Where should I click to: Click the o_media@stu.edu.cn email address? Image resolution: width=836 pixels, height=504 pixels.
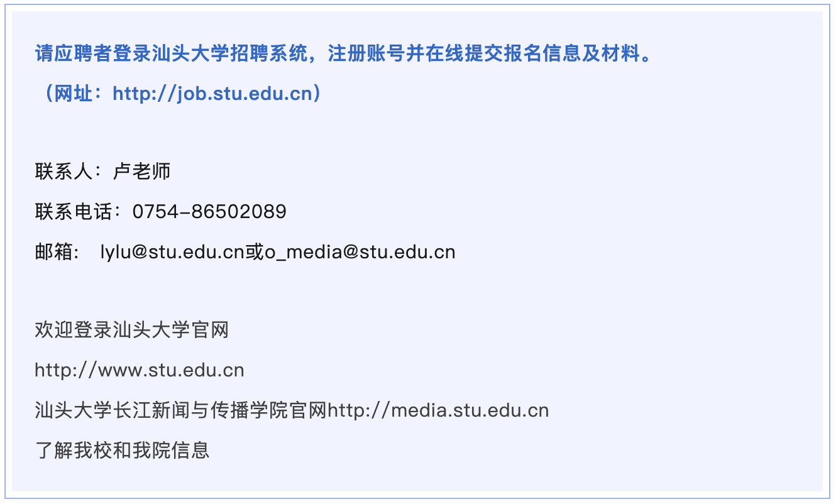pos(360,253)
